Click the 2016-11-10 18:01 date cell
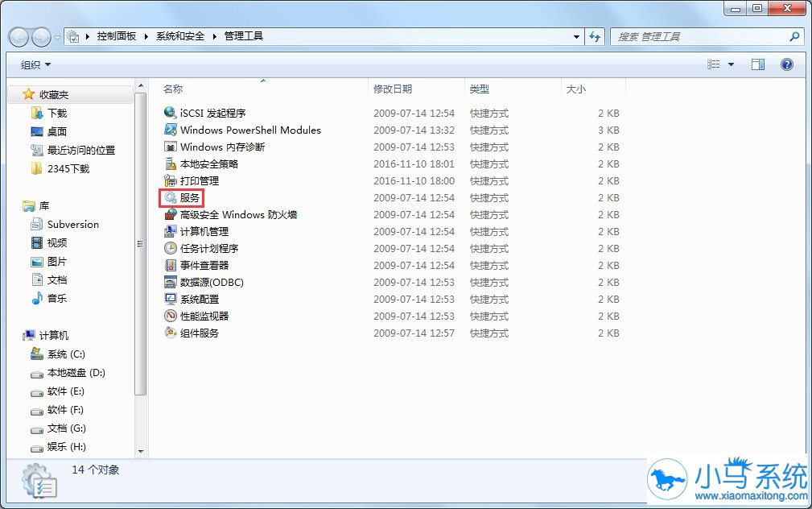This screenshot has height=509, width=812. point(414,163)
